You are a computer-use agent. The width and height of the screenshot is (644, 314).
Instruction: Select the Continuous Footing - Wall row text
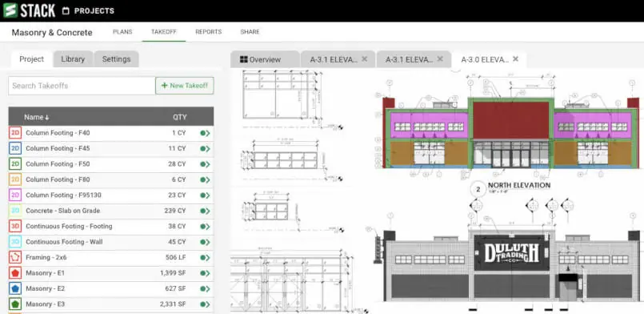click(x=64, y=242)
